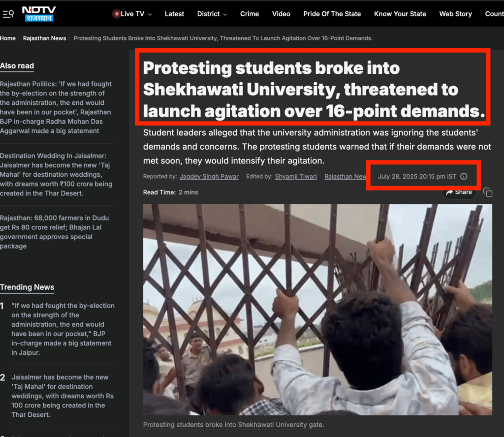The height and width of the screenshot is (437, 504).
Task: Click the info icon beside the publish date
Action: tap(464, 176)
